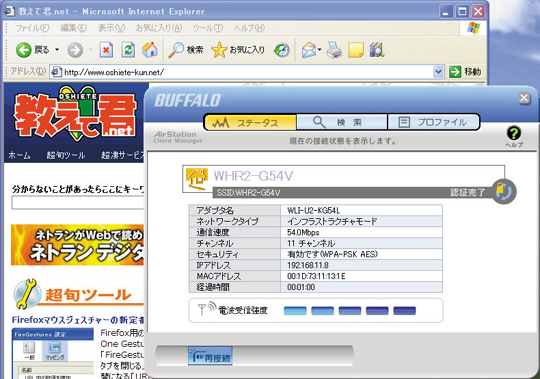This screenshot has height=379, width=540.
Task: Click the IE Back arrow icon
Action: click(x=24, y=50)
